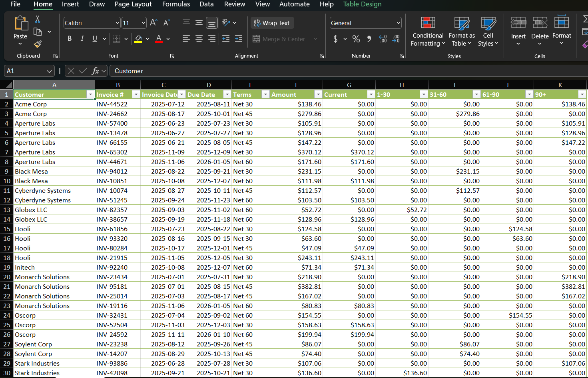Toggle Wrap Text
The image size is (588, 378).
point(272,23)
